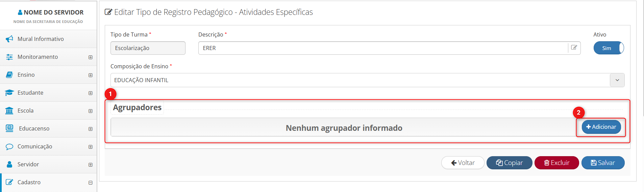Click the Educacenso sidebar icon

pyautogui.click(x=9, y=128)
